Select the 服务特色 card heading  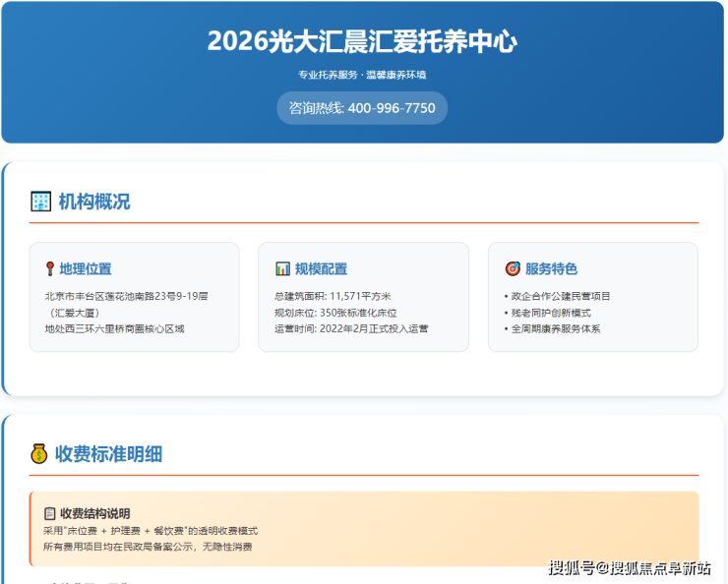point(551,268)
